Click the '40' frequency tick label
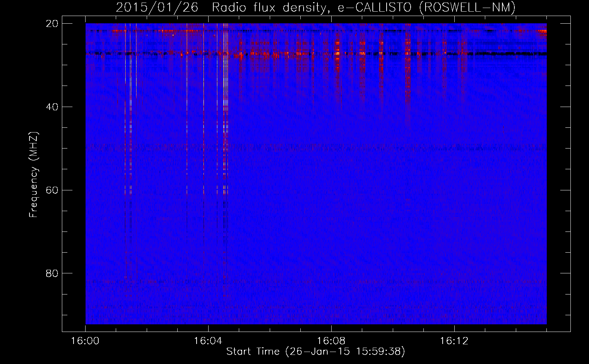The height and width of the screenshot is (364, 589). [52, 107]
